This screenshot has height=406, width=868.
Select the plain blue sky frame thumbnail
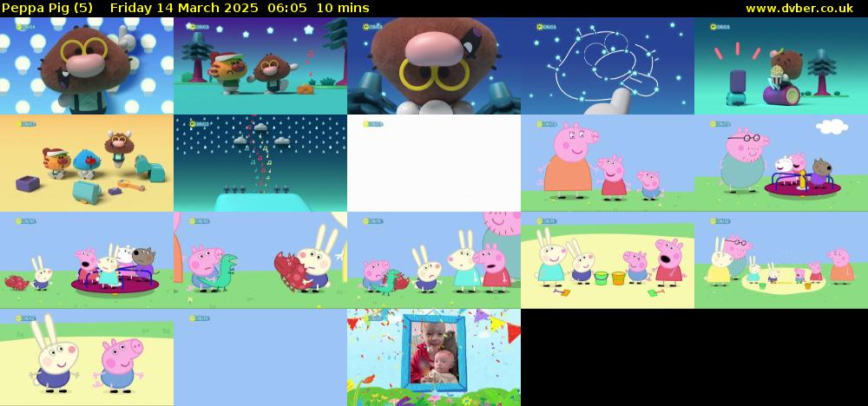pyautogui.click(x=260, y=357)
